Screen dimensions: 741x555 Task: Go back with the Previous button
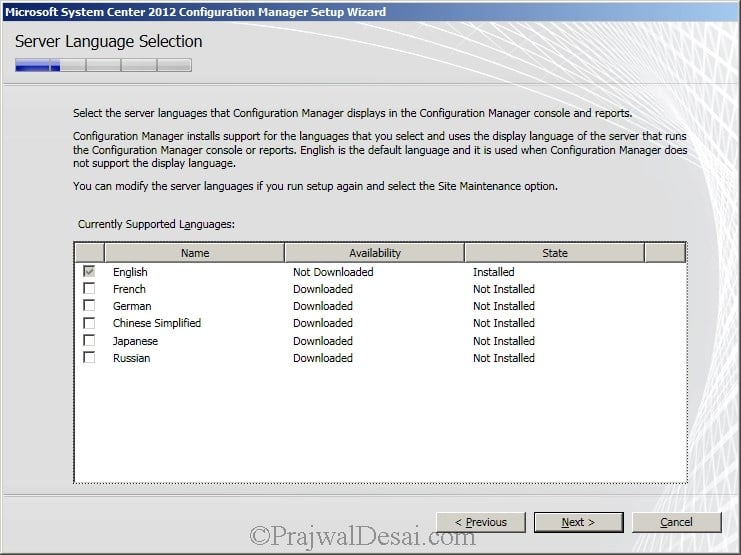tap(481, 522)
